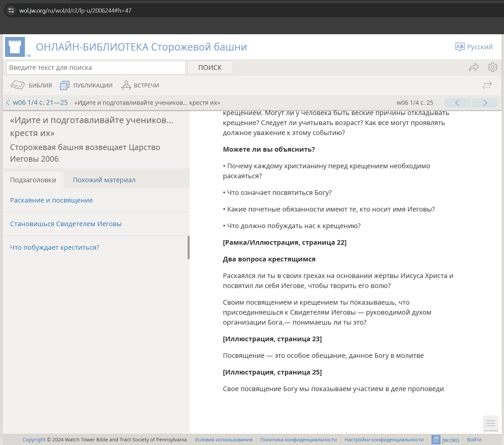Open the language selector icon Русский

(x=460, y=47)
